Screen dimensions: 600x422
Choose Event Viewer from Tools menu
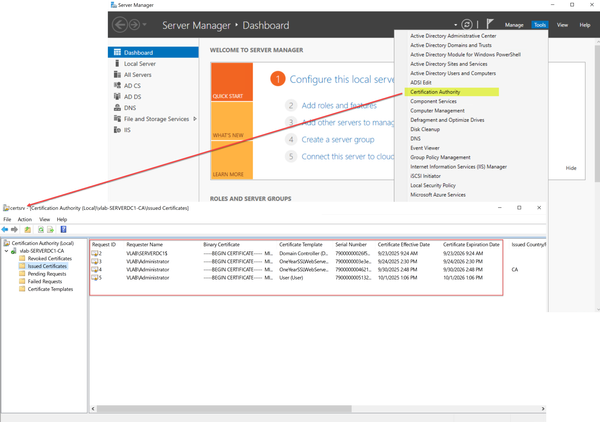425,148
